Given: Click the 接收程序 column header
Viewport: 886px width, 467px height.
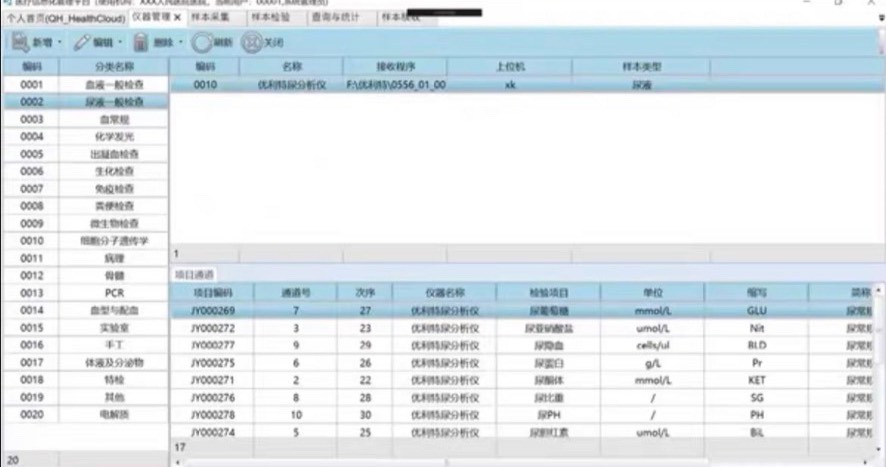Looking at the screenshot, I should (x=396, y=67).
